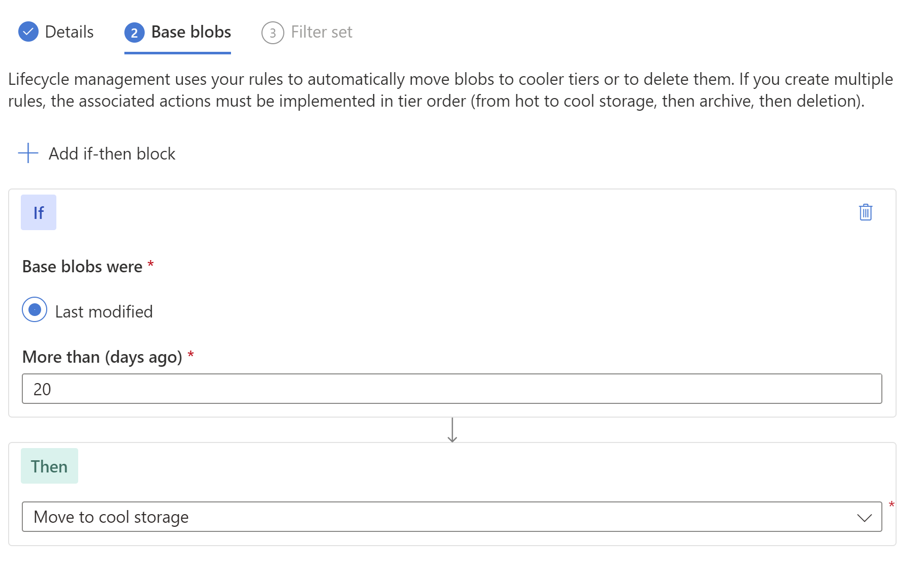The width and height of the screenshot is (924, 570).
Task: Select the Last modified radio button
Action: (35, 309)
